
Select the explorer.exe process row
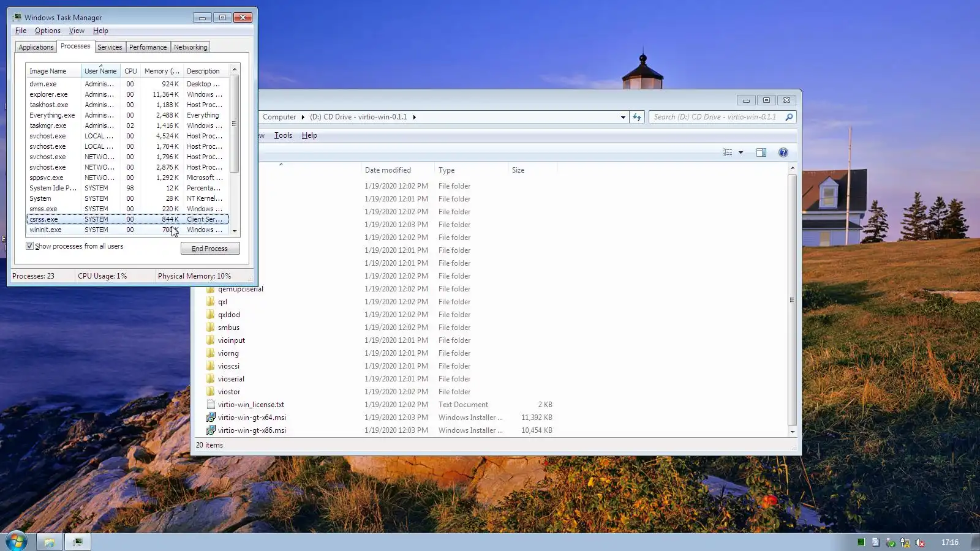pyautogui.click(x=127, y=94)
